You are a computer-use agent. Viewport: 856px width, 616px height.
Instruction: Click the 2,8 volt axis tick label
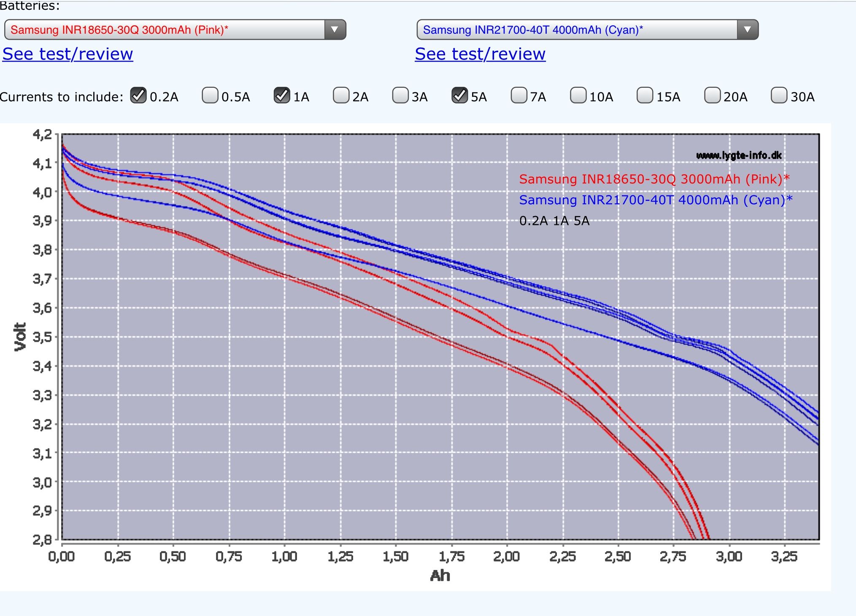pyautogui.click(x=42, y=540)
